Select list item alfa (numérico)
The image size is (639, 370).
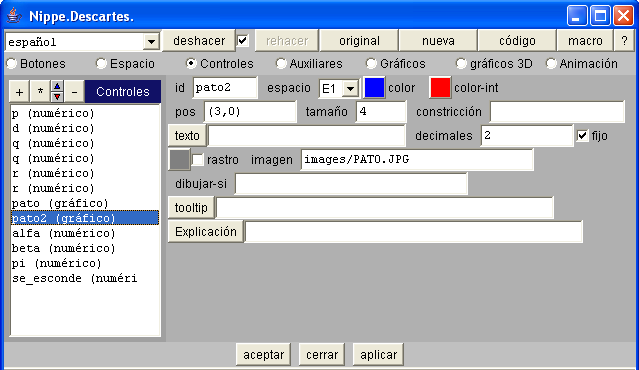(x=85, y=233)
